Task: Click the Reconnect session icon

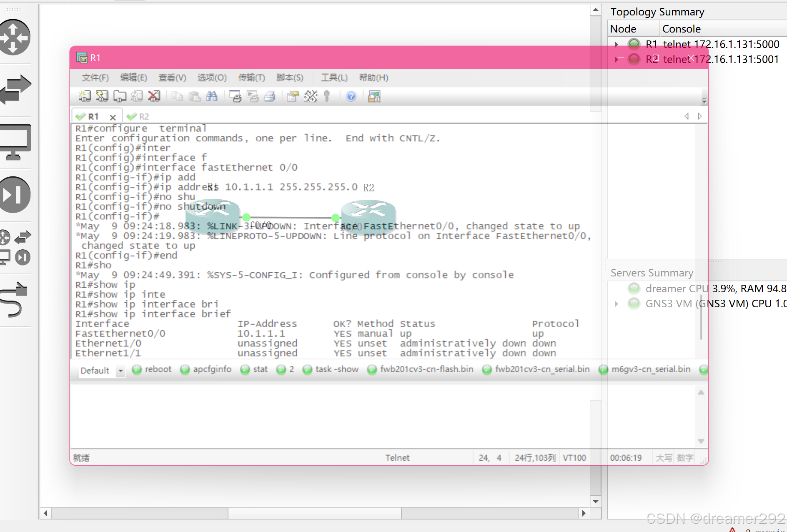Action: tap(137, 97)
